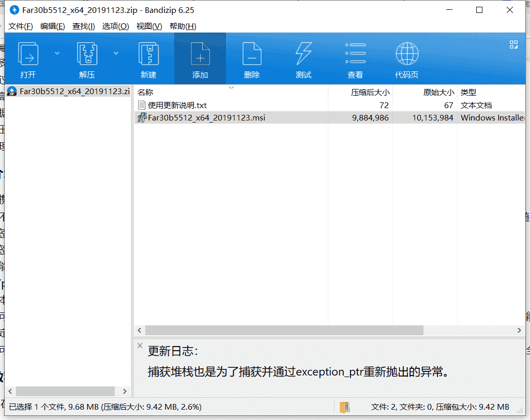530x420 pixels.
Task: Click the toolbar layout grid icon
Action: point(514,44)
